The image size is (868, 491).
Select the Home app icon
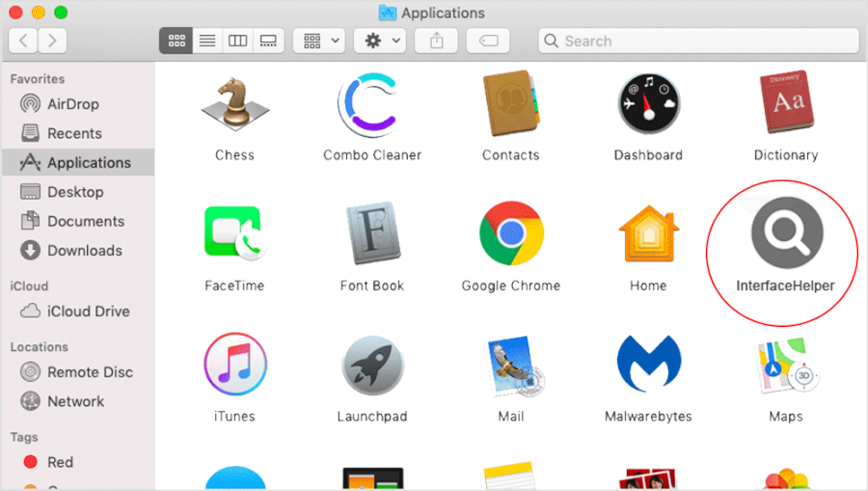point(648,233)
